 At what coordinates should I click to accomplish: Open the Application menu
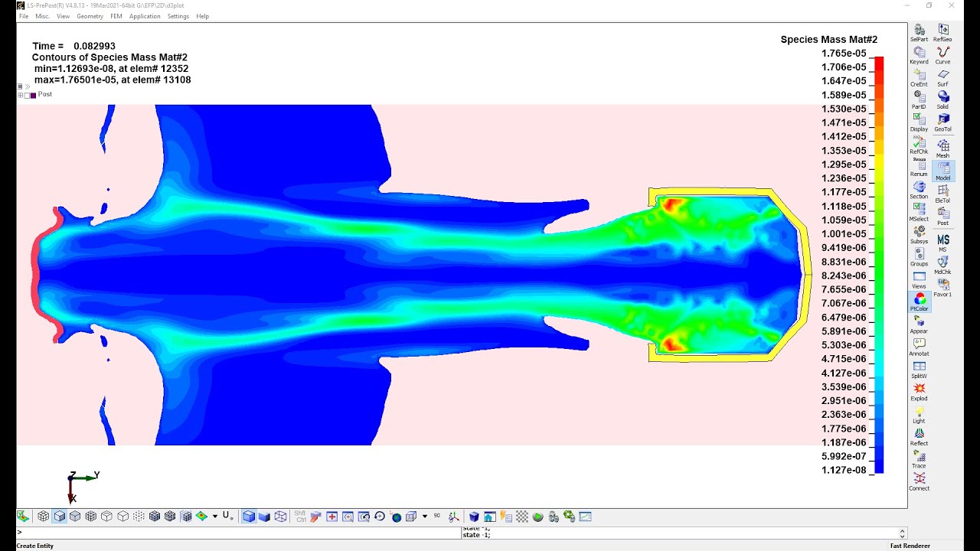(145, 16)
